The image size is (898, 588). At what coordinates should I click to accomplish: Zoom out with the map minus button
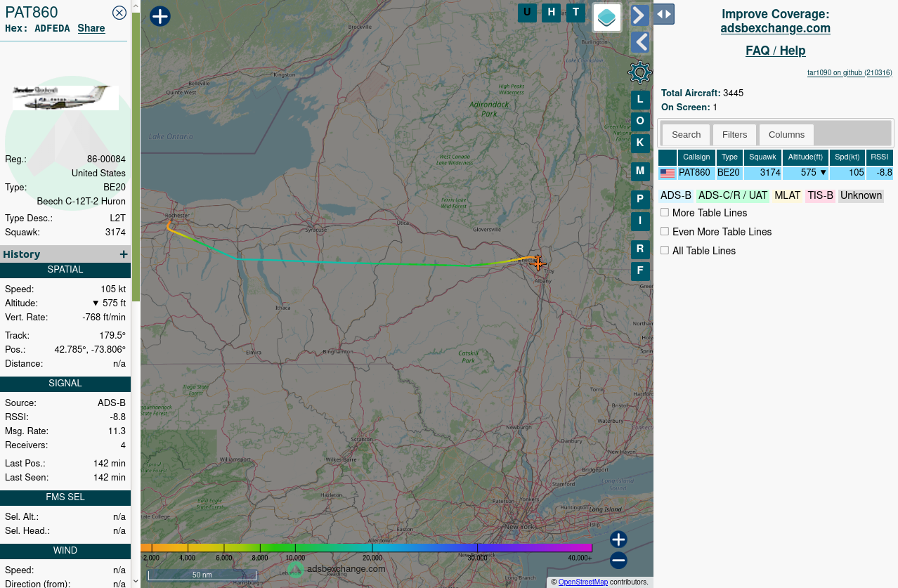[618, 561]
